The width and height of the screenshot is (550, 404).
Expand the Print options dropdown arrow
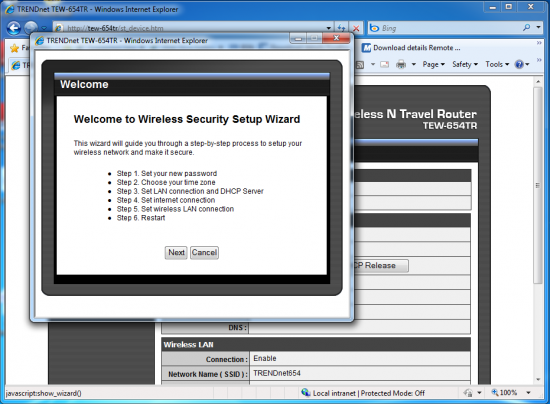(414, 65)
